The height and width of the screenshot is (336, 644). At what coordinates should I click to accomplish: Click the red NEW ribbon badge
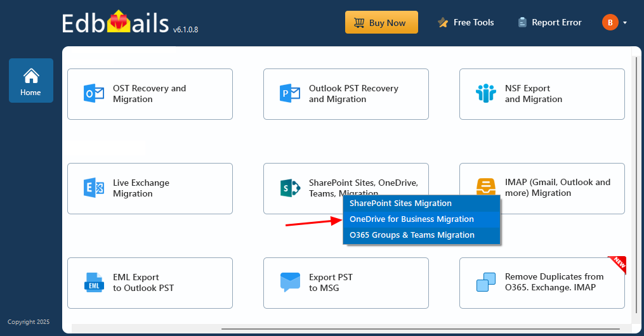(617, 264)
